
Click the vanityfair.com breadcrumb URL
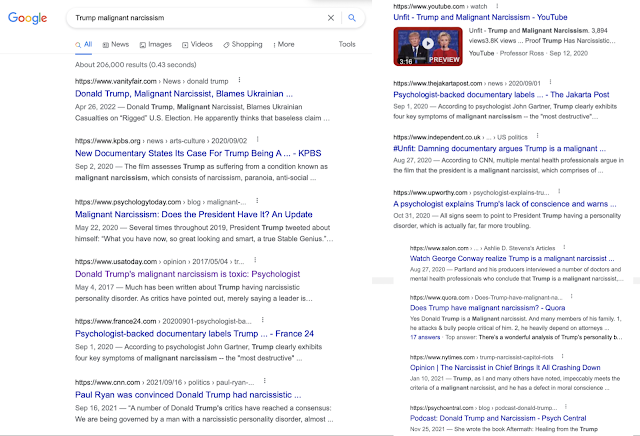pos(151,81)
